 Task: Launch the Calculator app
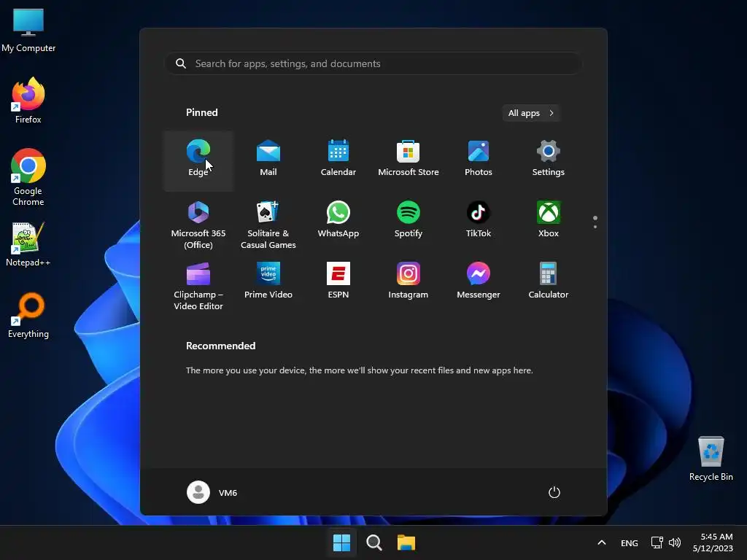[549, 283]
